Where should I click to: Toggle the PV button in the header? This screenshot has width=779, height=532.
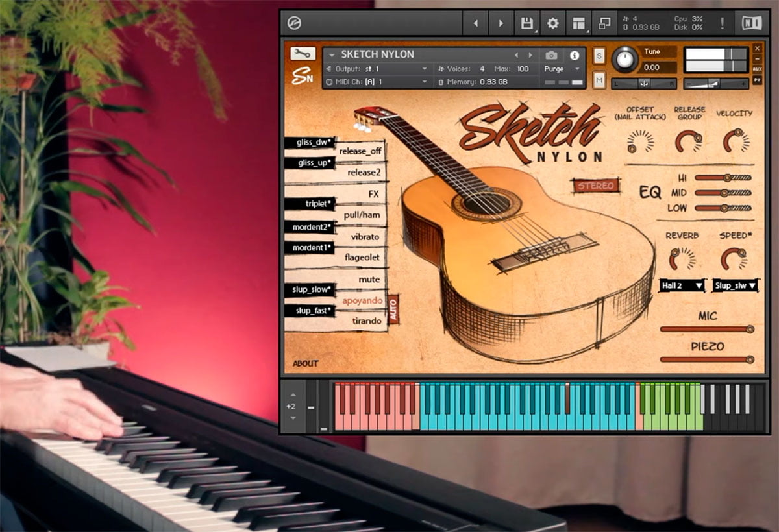[x=757, y=80]
